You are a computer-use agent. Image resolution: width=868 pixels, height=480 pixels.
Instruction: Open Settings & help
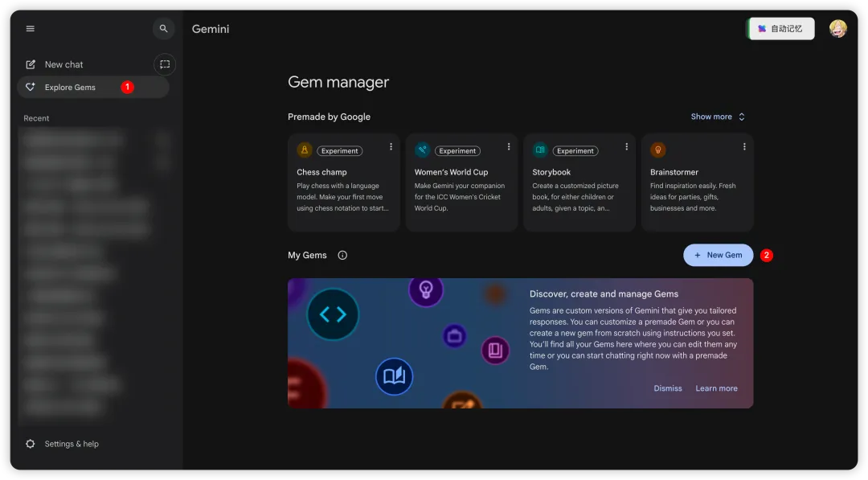(x=62, y=444)
